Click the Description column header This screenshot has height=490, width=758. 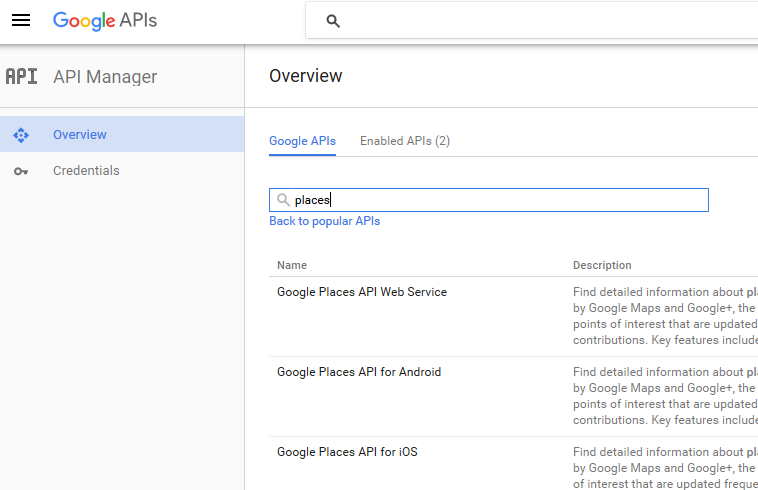[x=602, y=265]
